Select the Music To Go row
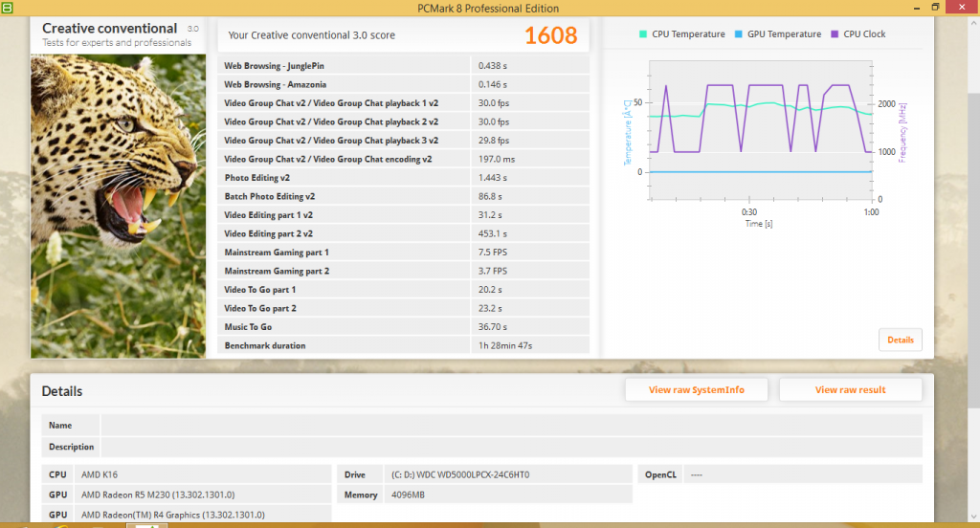The height and width of the screenshot is (528, 980). 403,327
